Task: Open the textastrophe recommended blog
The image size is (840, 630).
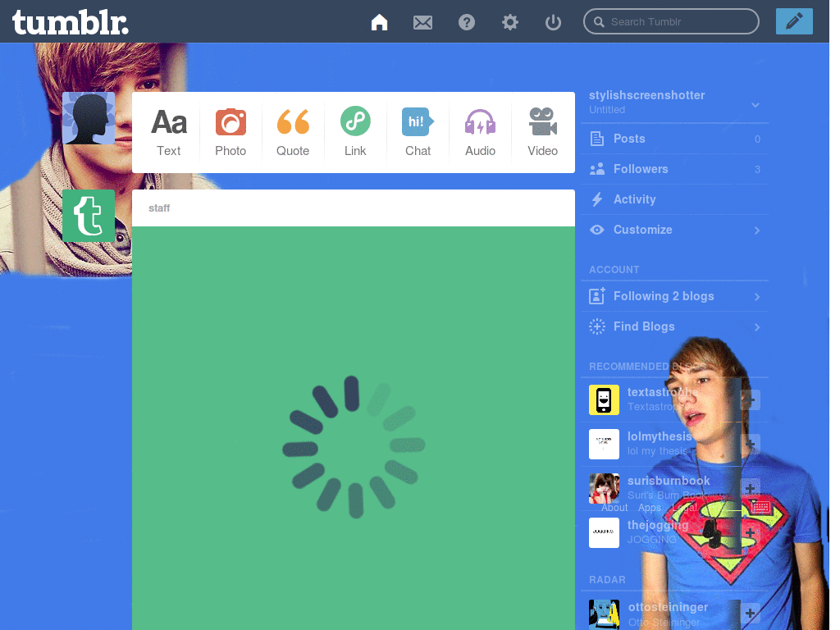Action: pyautogui.click(x=663, y=392)
